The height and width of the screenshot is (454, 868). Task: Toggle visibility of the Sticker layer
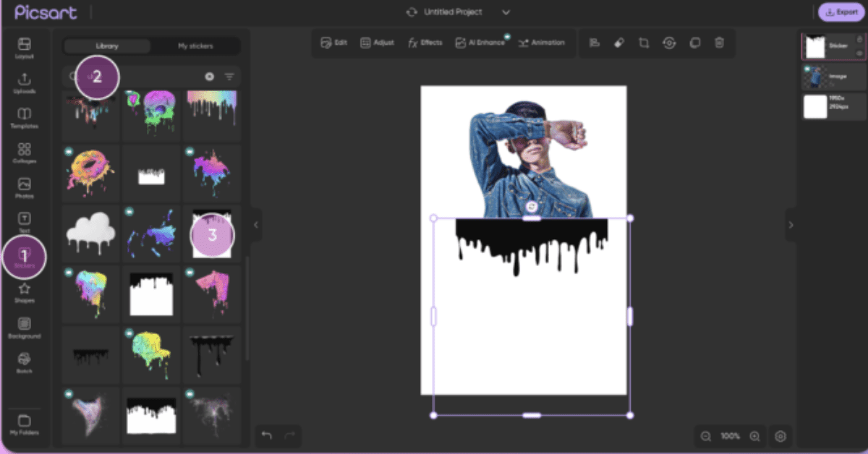pos(860,53)
